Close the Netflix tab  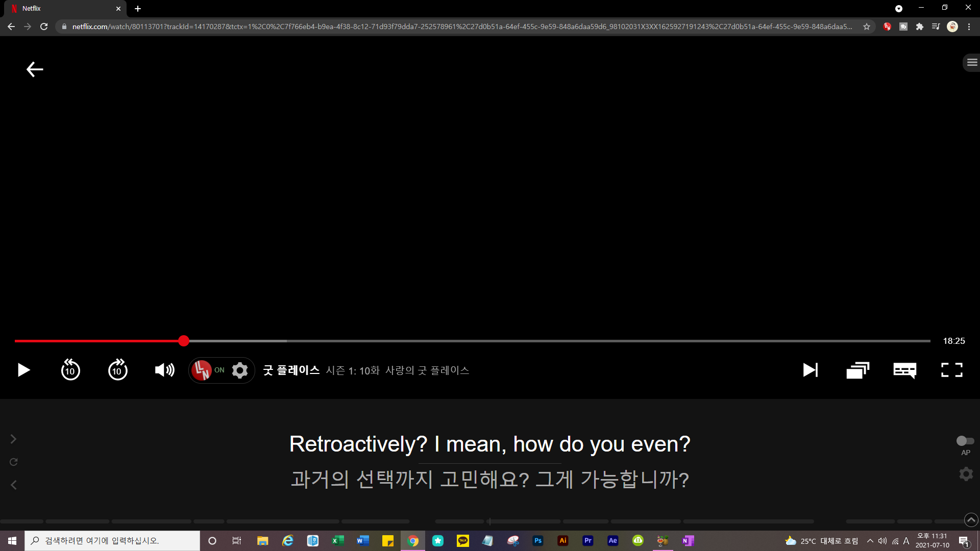[118, 9]
